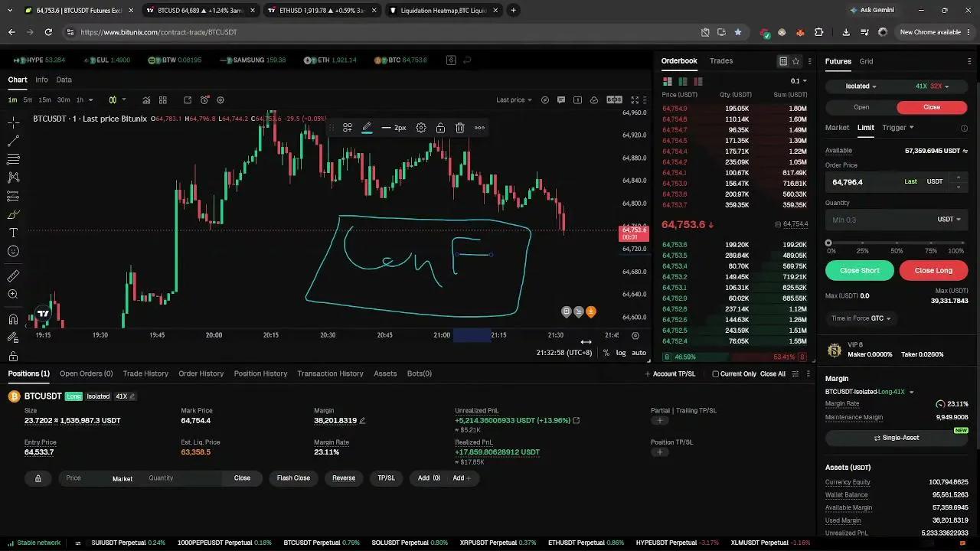The image size is (980, 551).
Task: Switch order mode to Open
Action: pyautogui.click(x=861, y=107)
